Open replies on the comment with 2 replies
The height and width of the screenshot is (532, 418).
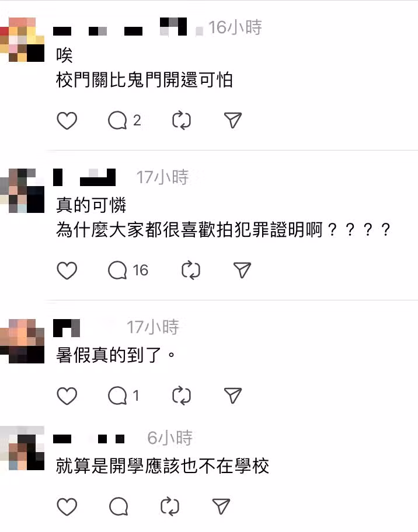[x=124, y=120]
